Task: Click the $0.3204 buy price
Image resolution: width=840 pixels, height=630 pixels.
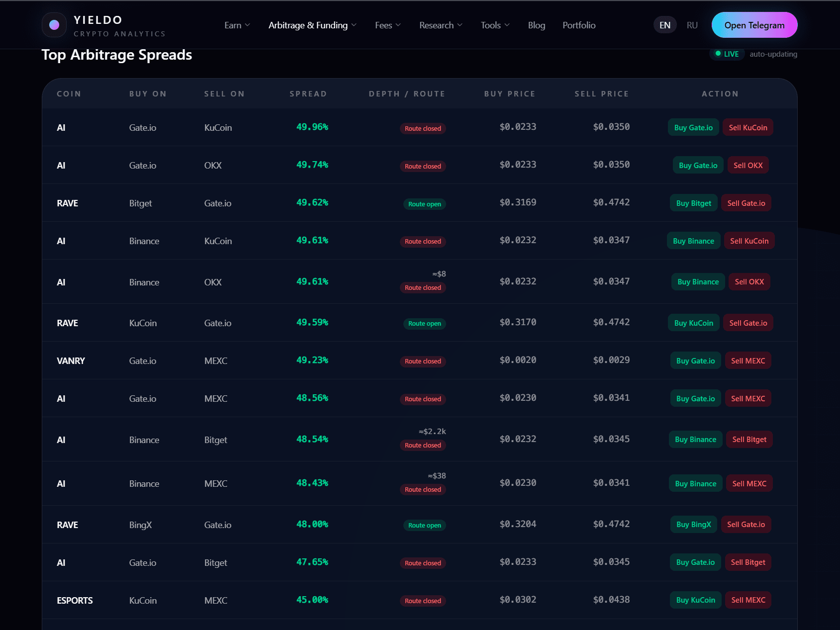Action: (x=518, y=524)
